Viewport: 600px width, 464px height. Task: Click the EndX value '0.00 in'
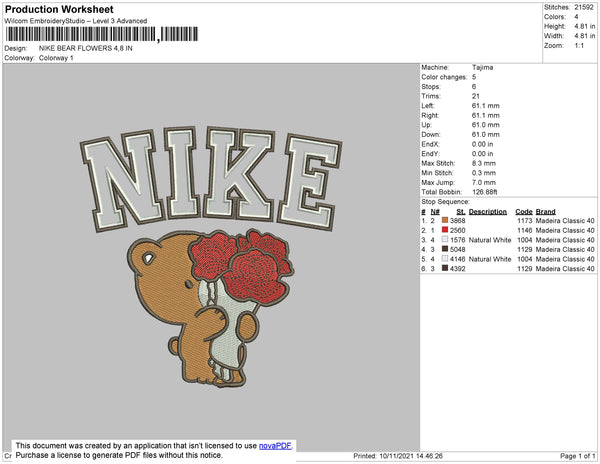pyautogui.click(x=483, y=144)
